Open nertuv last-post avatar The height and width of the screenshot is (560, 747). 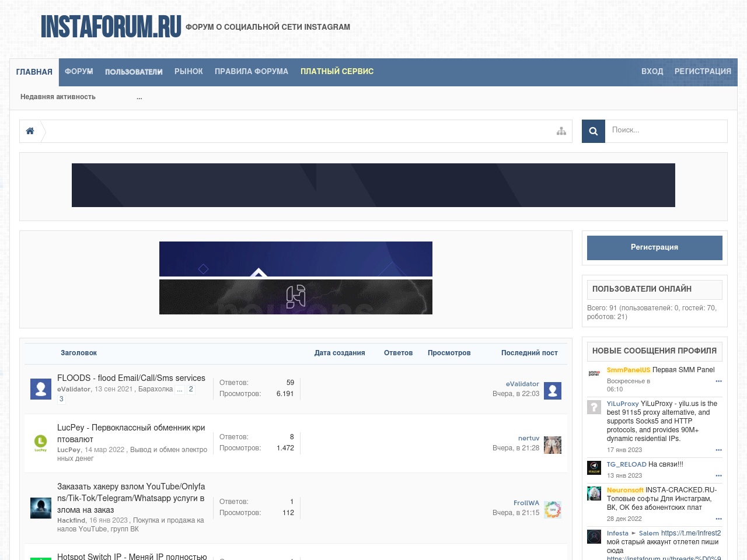click(553, 445)
